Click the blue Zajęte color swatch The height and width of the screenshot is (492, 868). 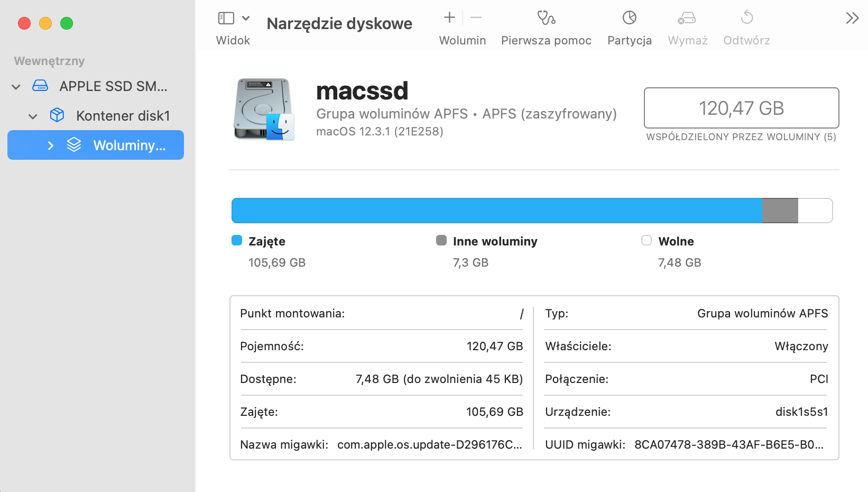[x=237, y=241]
